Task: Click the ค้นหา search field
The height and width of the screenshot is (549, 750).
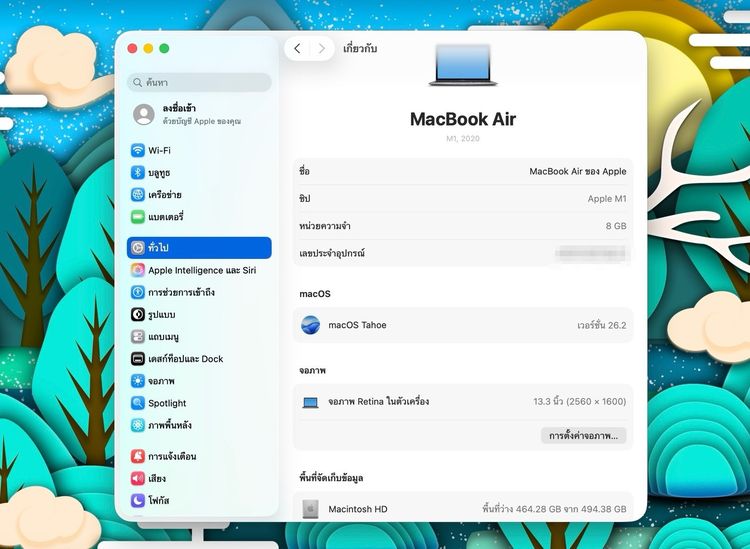Action: click(199, 82)
